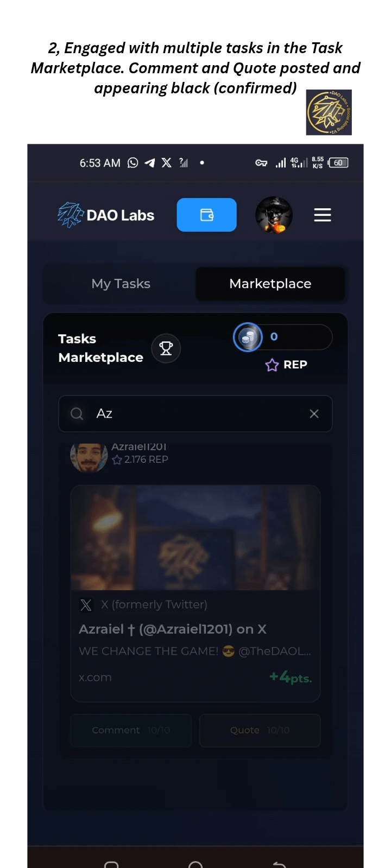This screenshot has height=868, width=391.
Task: Focus the search field containing Az
Action: tap(195, 414)
